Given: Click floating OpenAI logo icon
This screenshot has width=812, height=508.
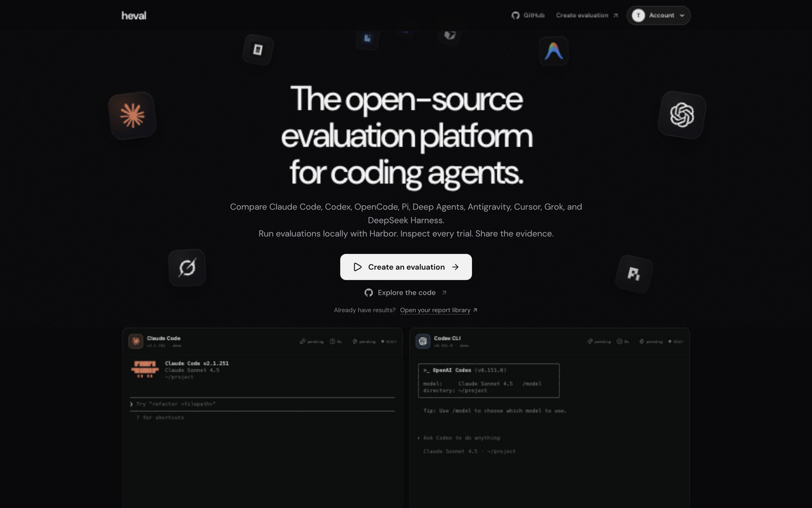Looking at the screenshot, I should pyautogui.click(x=682, y=115).
